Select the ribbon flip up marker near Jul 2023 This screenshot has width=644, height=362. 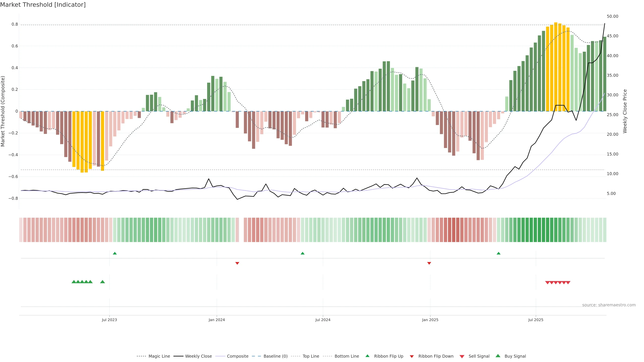point(115,253)
